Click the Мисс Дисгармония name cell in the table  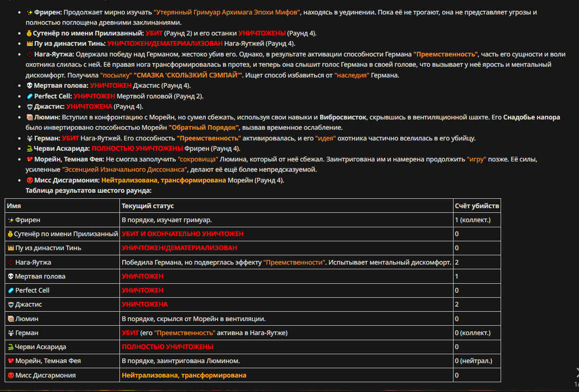[63, 375]
